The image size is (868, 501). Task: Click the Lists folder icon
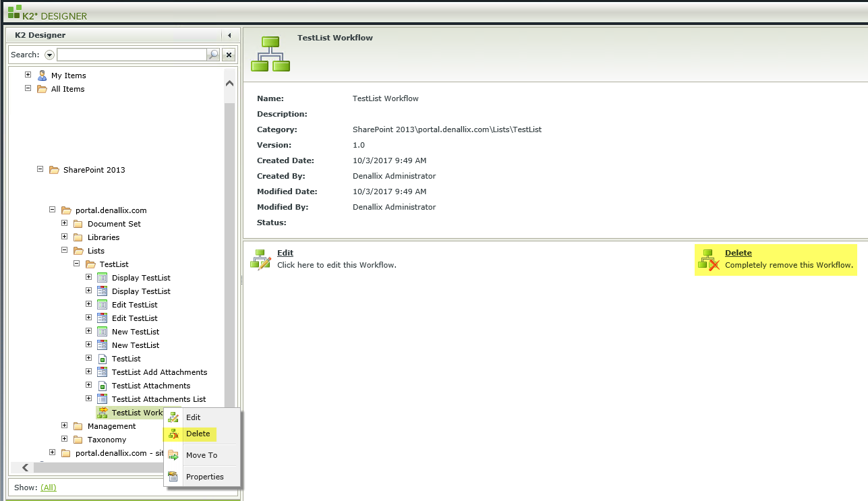(78, 251)
